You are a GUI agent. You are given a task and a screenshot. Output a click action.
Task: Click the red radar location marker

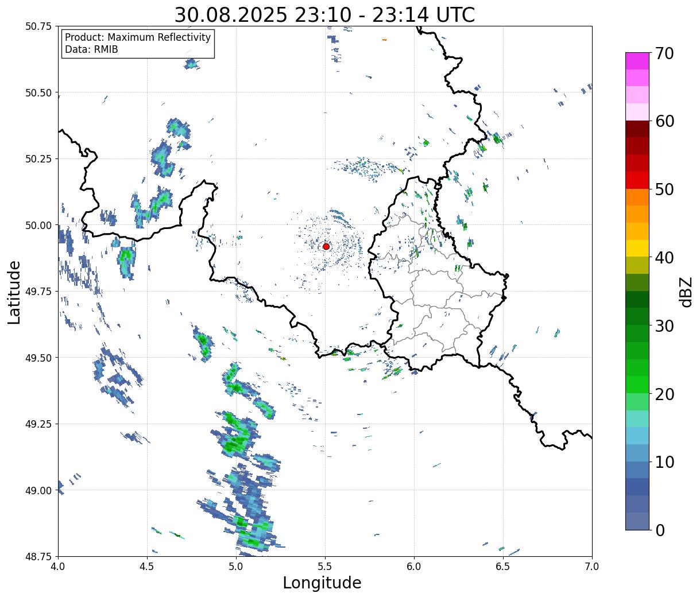coord(326,246)
